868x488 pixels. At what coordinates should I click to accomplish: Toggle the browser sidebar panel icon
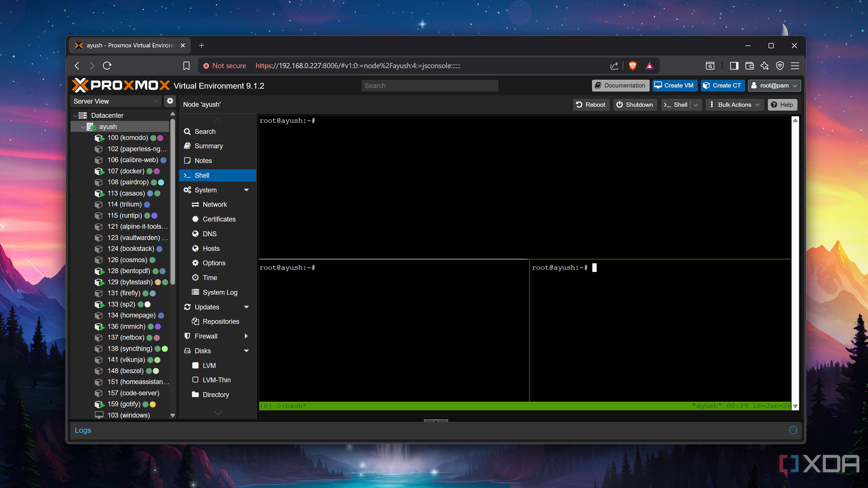pyautogui.click(x=734, y=66)
